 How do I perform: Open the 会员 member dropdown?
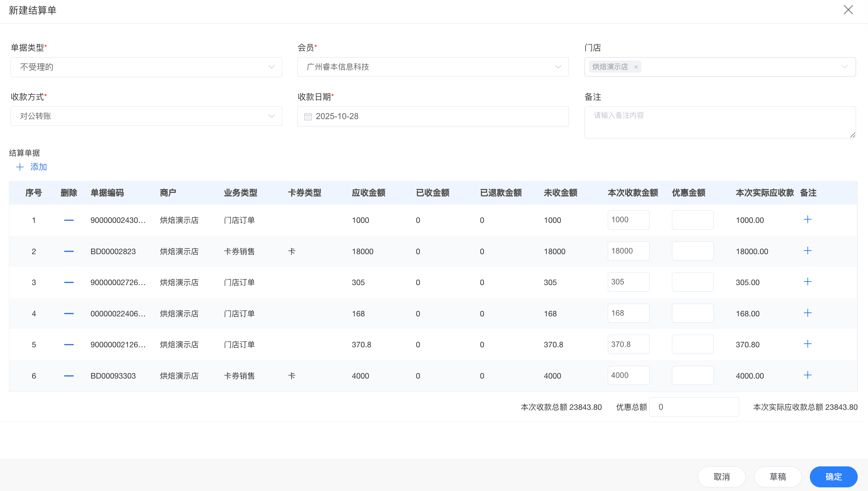(558, 67)
